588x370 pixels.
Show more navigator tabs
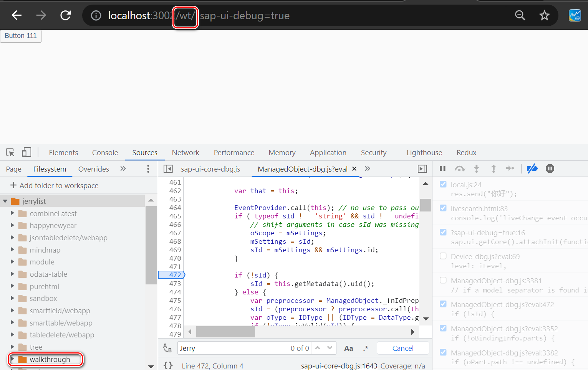(123, 169)
